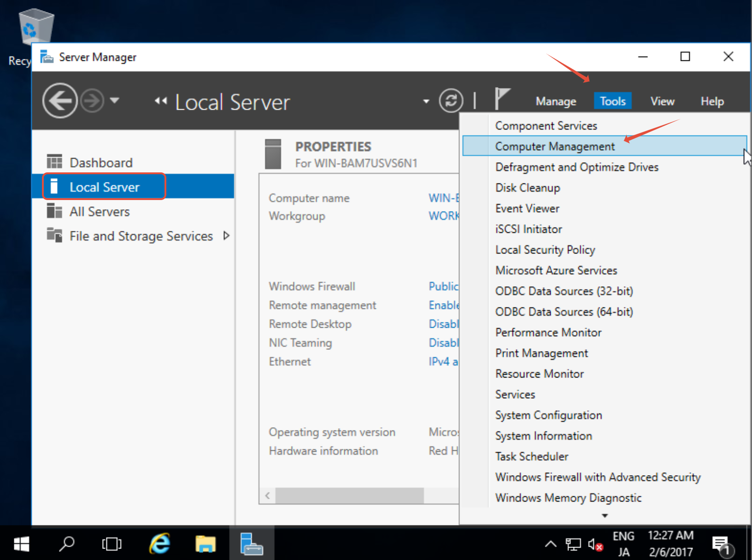Viewport: 752px width, 560px height.
Task: Open the Start menu
Action: pyautogui.click(x=21, y=544)
